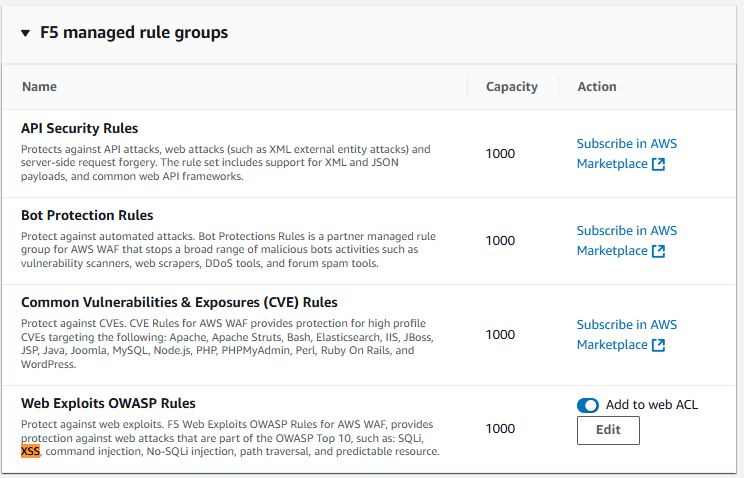This screenshot has height=478, width=744.
Task: Click the Add to web ACL label
Action: [652, 405]
